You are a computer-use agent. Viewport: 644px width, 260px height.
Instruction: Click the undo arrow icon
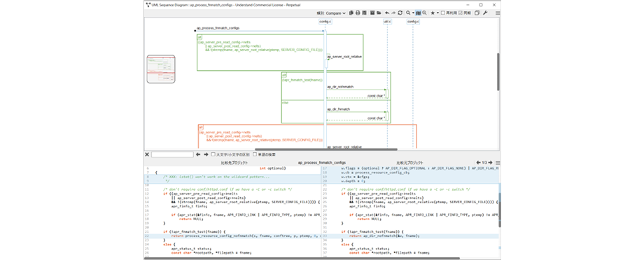point(387,13)
